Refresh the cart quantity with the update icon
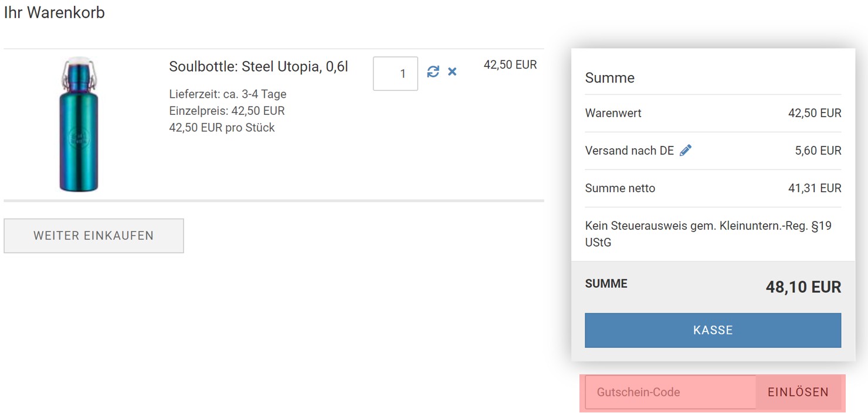 (x=433, y=71)
